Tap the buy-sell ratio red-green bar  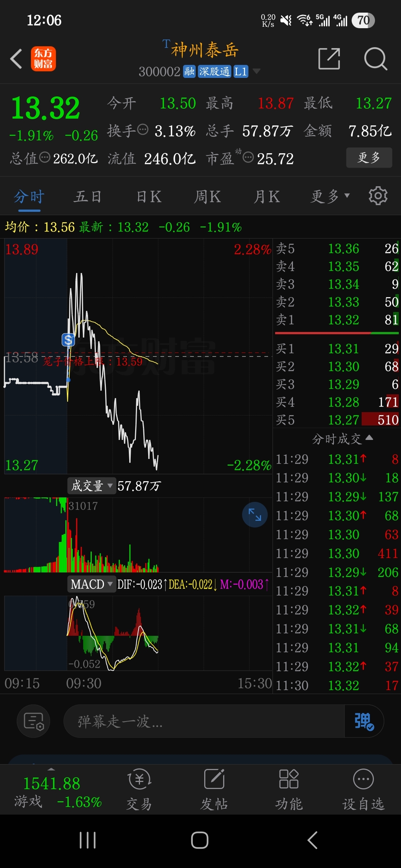[337, 333]
